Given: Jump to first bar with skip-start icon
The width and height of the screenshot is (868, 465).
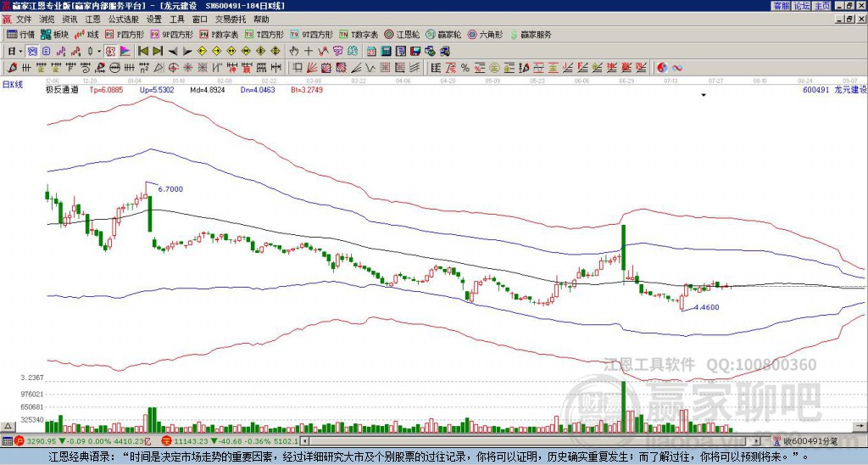Looking at the screenshot, I should coord(142,52).
